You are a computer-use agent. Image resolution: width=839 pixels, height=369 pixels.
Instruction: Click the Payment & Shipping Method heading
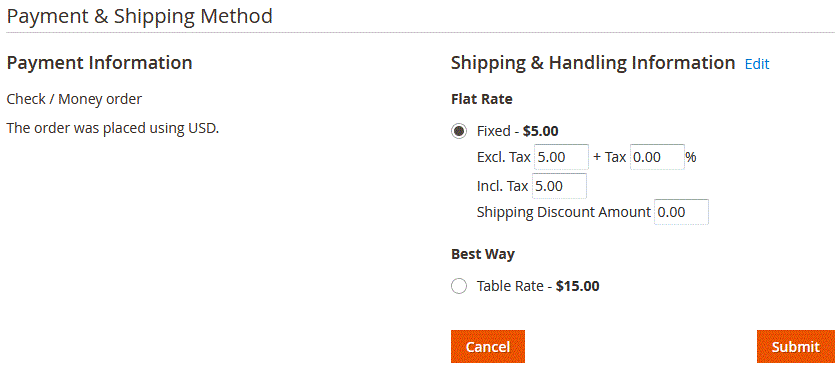click(140, 16)
